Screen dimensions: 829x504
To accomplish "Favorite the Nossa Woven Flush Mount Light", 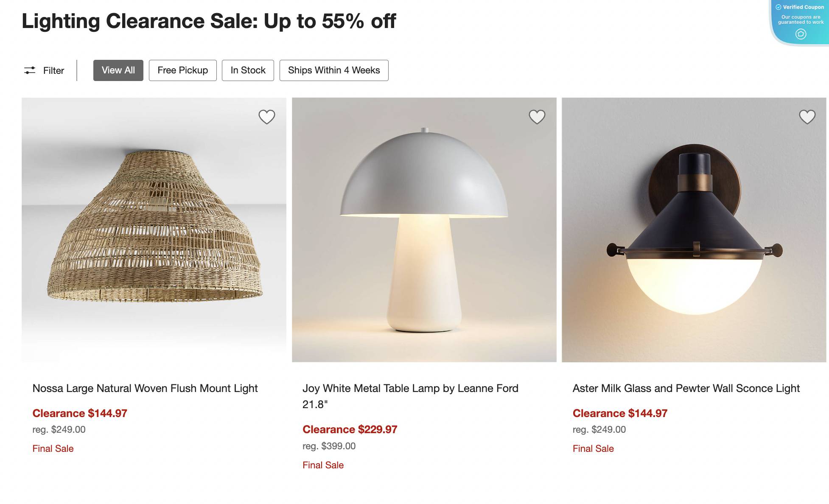I will coord(267,117).
